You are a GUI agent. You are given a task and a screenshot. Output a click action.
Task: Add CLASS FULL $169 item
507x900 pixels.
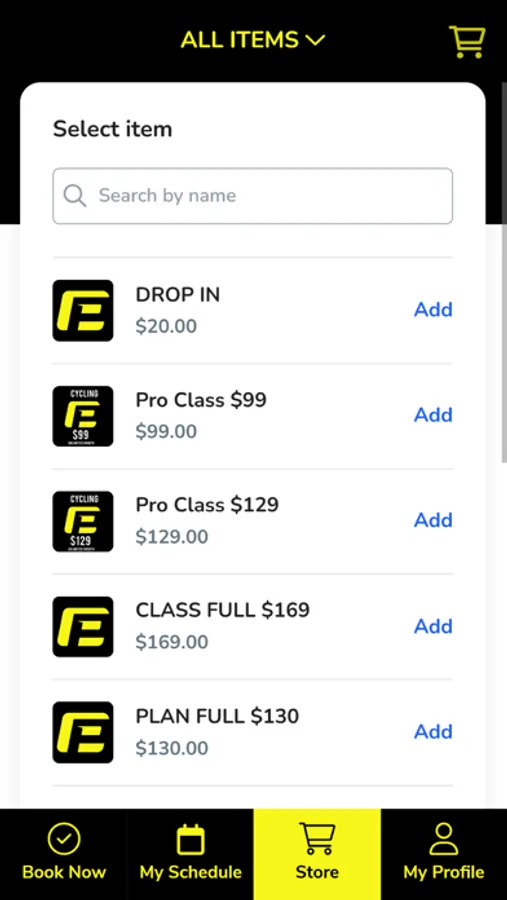pyautogui.click(x=434, y=626)
